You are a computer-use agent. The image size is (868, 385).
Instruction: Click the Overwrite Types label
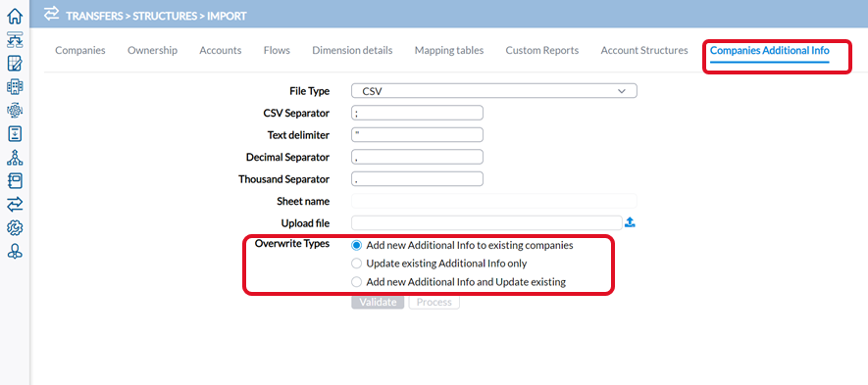[x=291, y=243]
